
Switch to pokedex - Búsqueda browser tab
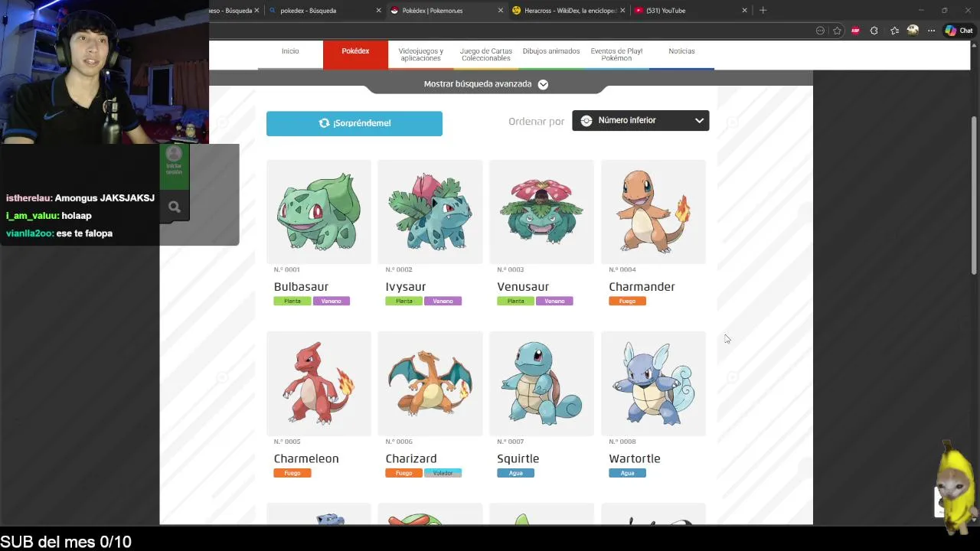[325, 11]
